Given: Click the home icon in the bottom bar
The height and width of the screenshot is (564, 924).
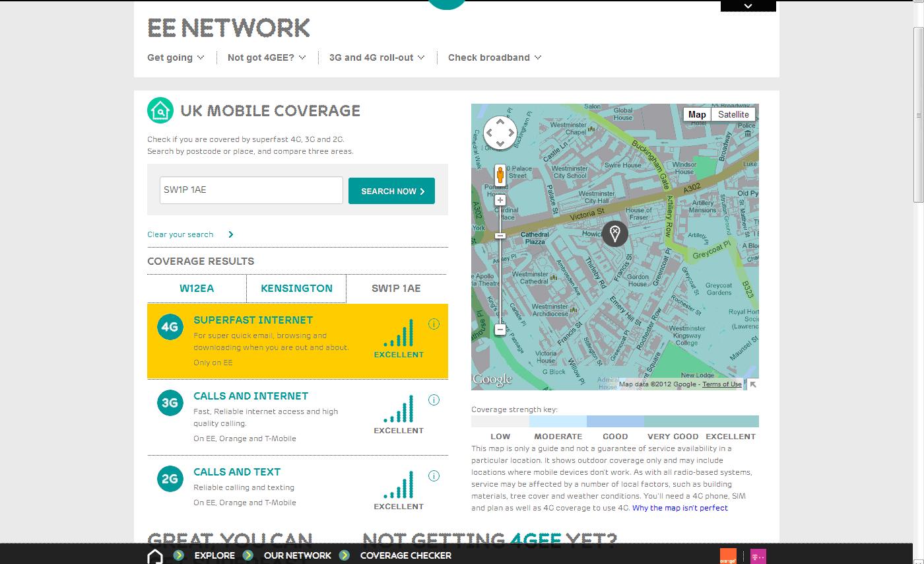Looking at the screenshot, I should 154,555.
